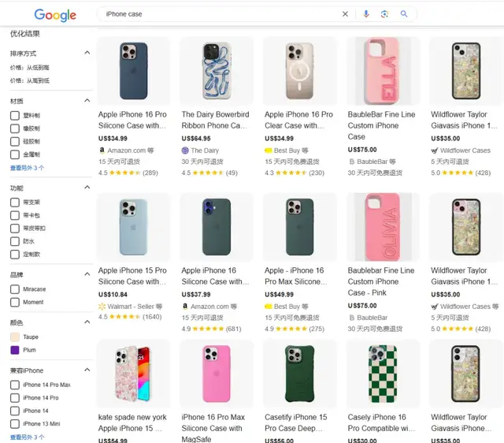Start voice search with microphone icon

pos(366,14)
